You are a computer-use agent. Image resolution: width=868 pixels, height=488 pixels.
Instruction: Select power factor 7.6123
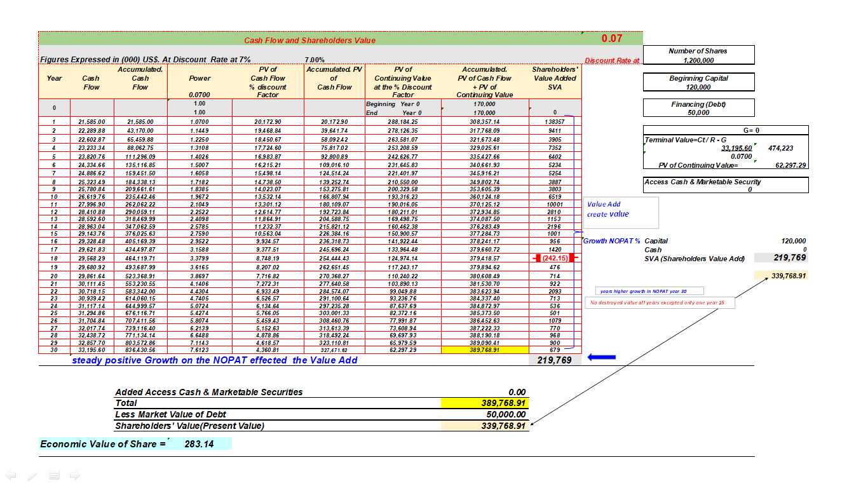point(199,349)
